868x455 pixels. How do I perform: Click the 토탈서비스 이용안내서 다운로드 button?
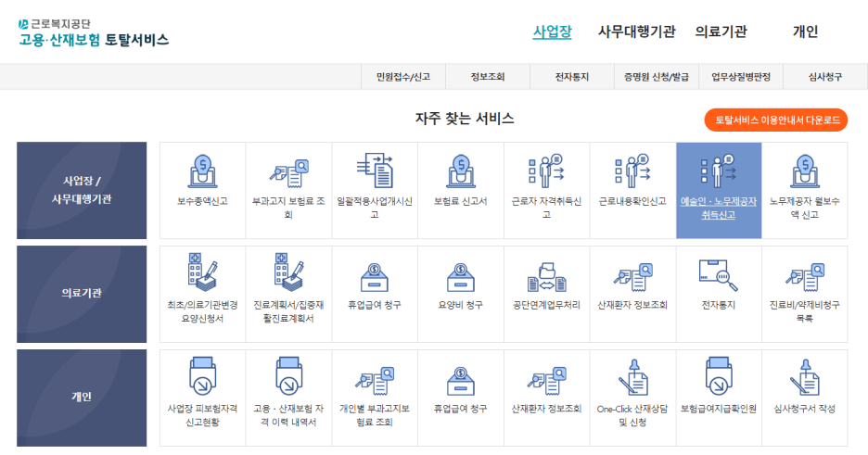[x=776, y=120]
